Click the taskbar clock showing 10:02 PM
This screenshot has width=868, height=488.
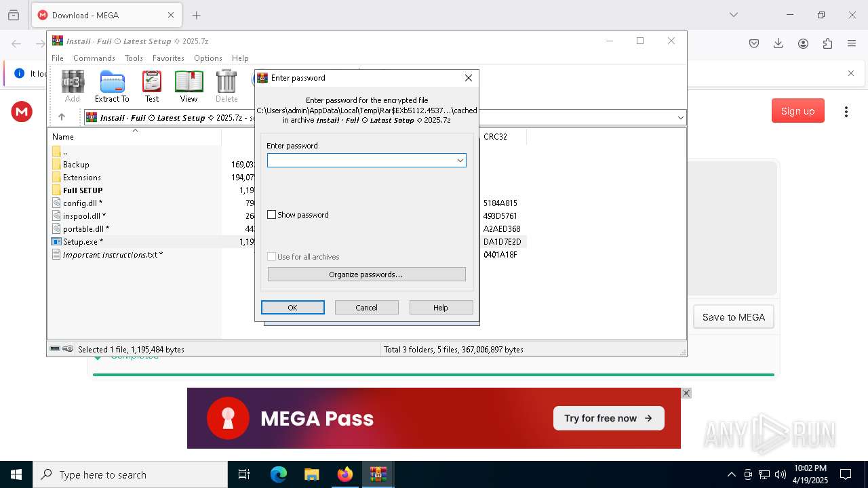click(x=810, y=474)
